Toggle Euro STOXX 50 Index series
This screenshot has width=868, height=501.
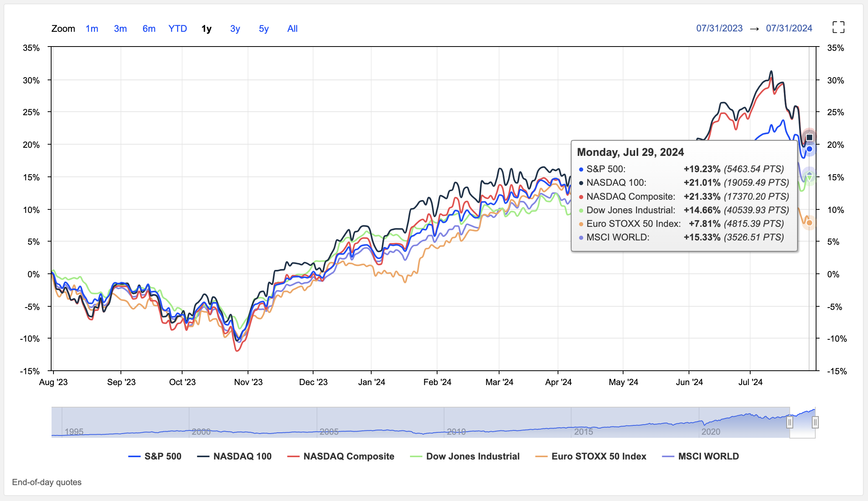[591, 456]
